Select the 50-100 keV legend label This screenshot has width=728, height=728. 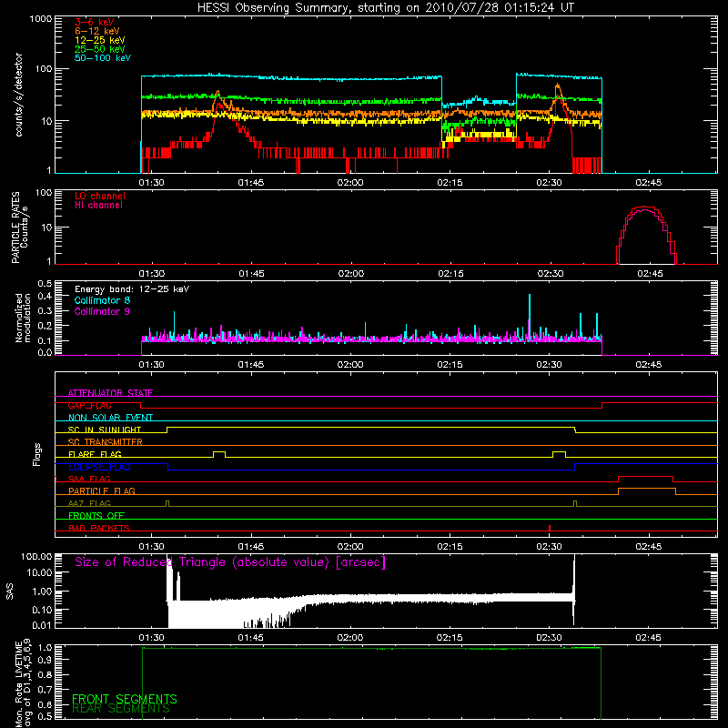pyautogui.click(x=103, y=58)
